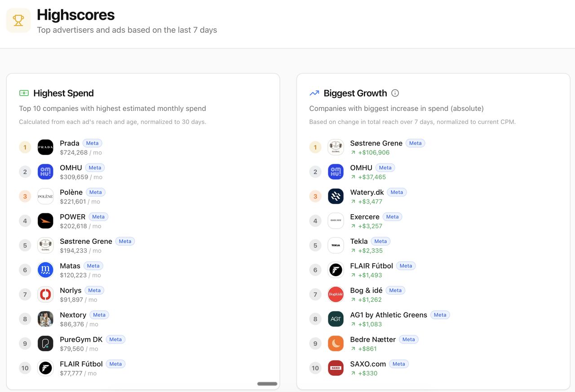Open the Matas logo icon

pos(45,270)
